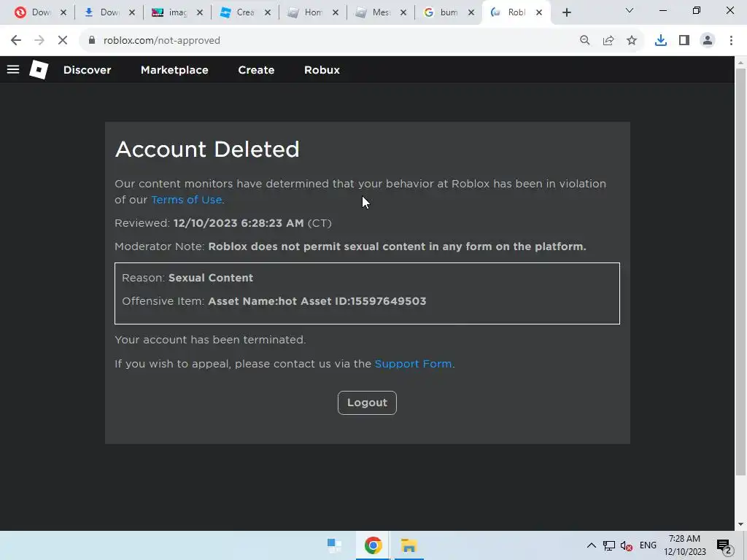
Task: Click the page vertical scrollbar thumb
Action: pyautogui.click(x=740, y=271)
